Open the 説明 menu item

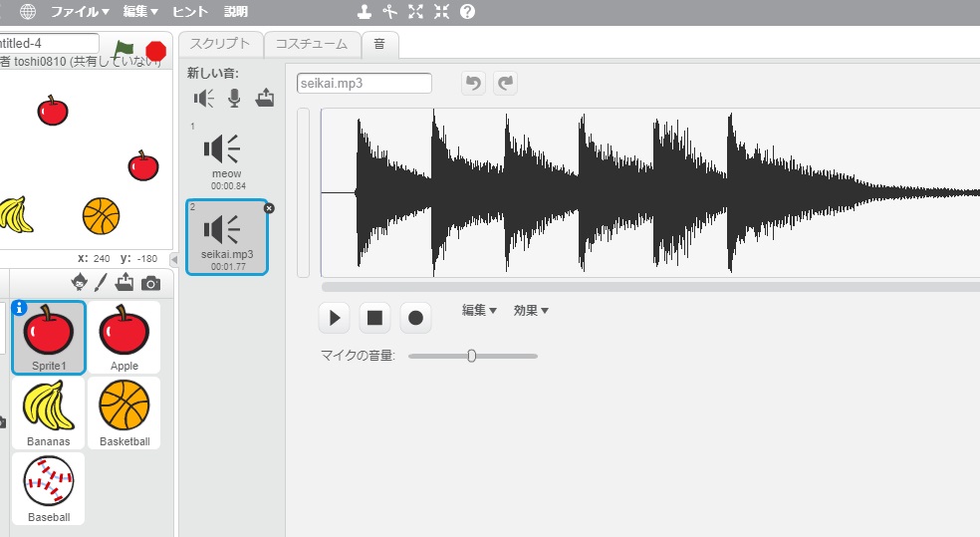click(x=236, y=11)
